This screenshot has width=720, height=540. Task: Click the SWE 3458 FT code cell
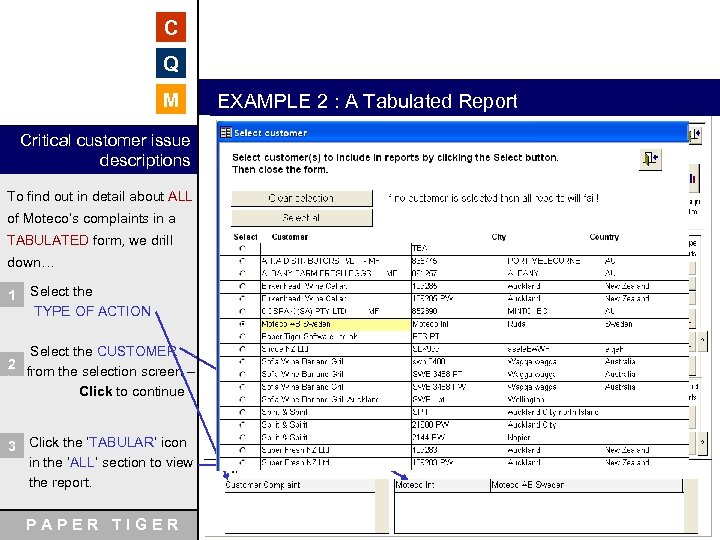pos(437,374)
